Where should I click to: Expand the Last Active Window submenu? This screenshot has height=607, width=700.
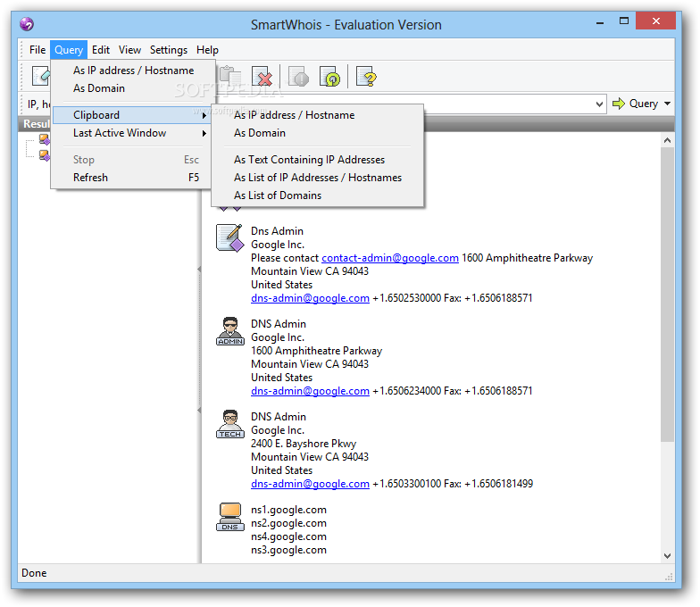(132, 133)
